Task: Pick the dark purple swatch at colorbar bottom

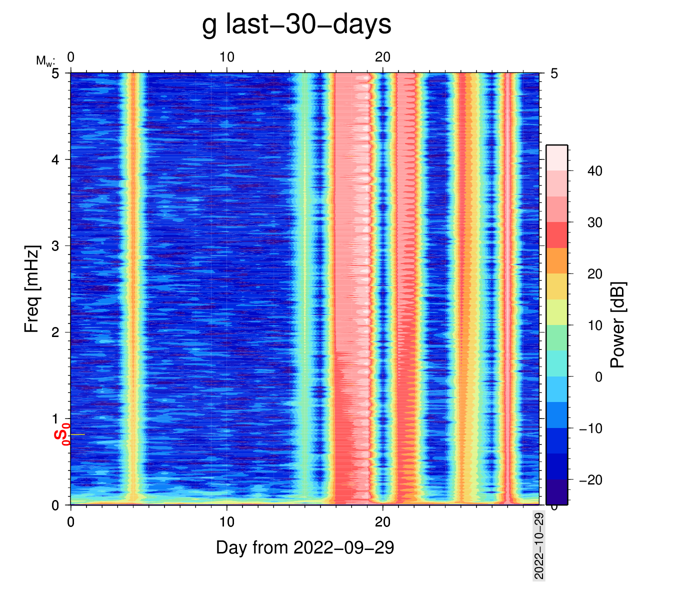Action: point(556,492)
